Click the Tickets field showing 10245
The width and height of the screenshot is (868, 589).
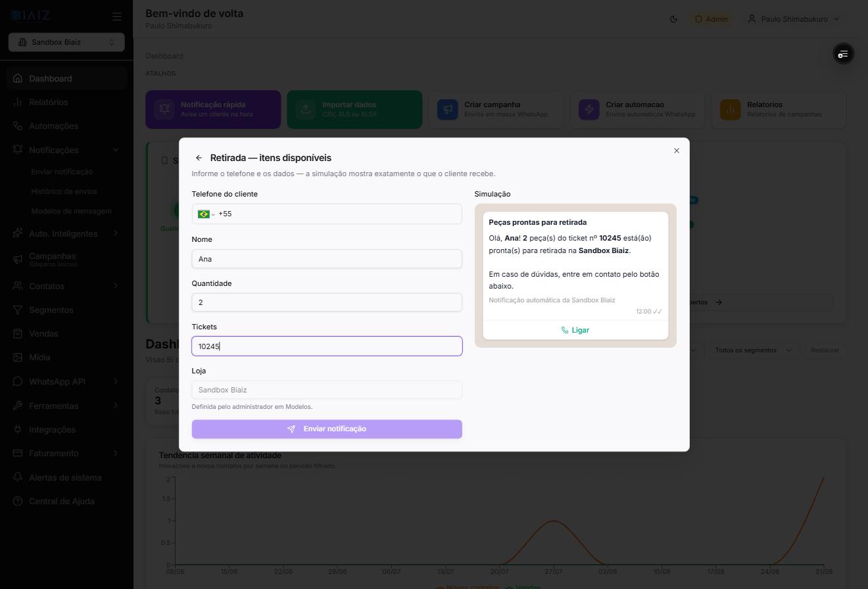coord(327,346)
